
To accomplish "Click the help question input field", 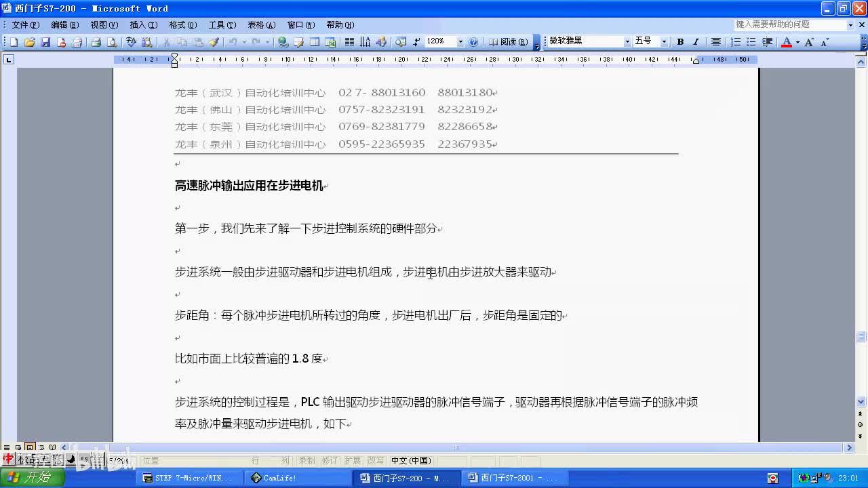I will point(790,24).
